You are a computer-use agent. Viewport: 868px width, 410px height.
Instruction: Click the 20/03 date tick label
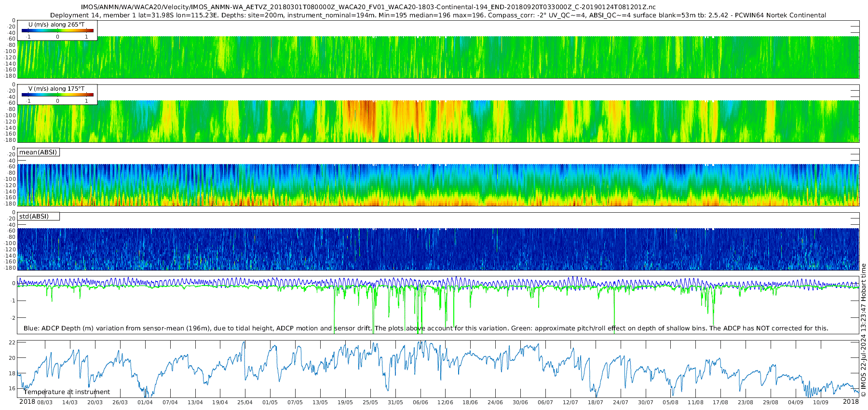coord(95,402)
